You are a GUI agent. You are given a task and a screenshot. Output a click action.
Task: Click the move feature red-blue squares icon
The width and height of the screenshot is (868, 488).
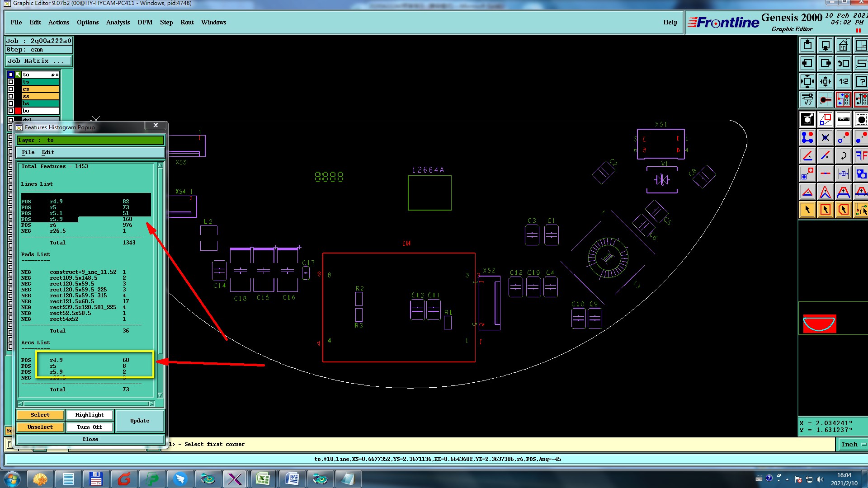pos(807,174)
